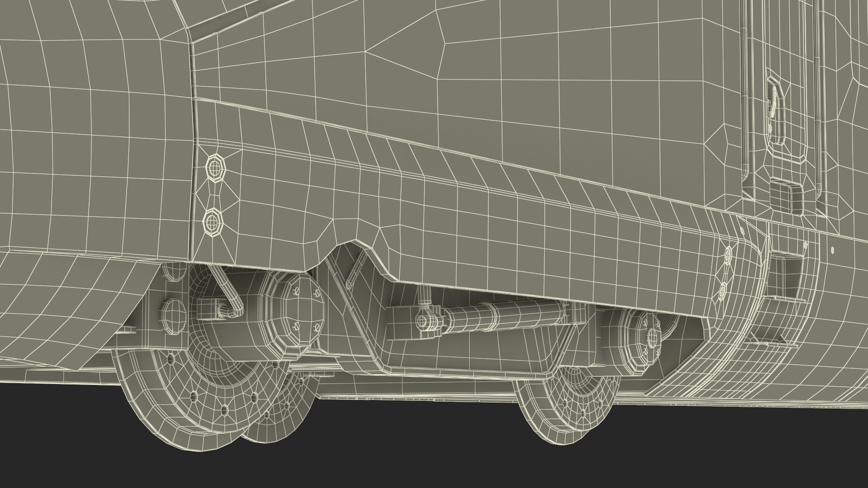Image resolution: width=868 pixels, height=488 pixels.
Task: Select the upper hexagonal bolt on front panel
Action: (x=216, y=169)
